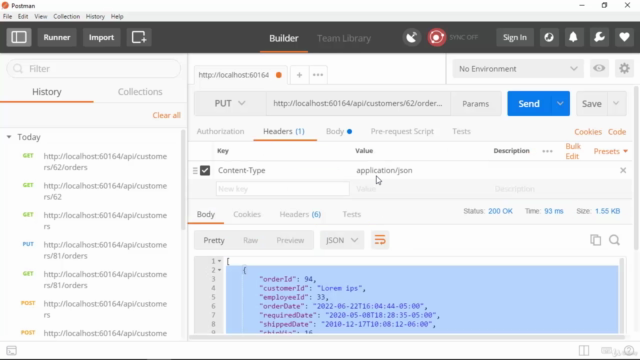
Task: Open Presets dropdown
Action: (611, 151)
